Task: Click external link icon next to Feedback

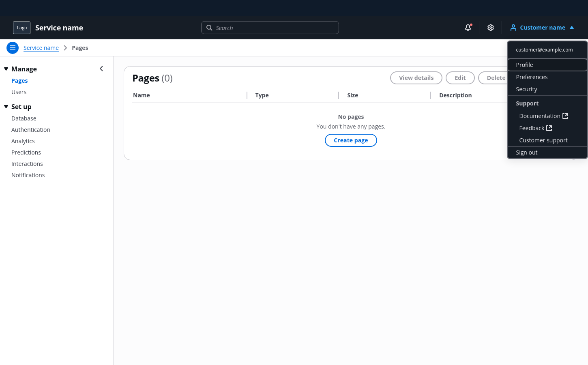Action: point(549,128)
